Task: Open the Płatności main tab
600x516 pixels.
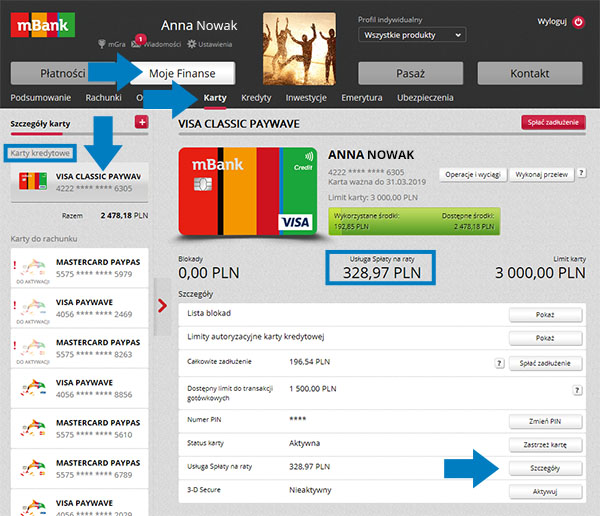Action: click(63, 73)
